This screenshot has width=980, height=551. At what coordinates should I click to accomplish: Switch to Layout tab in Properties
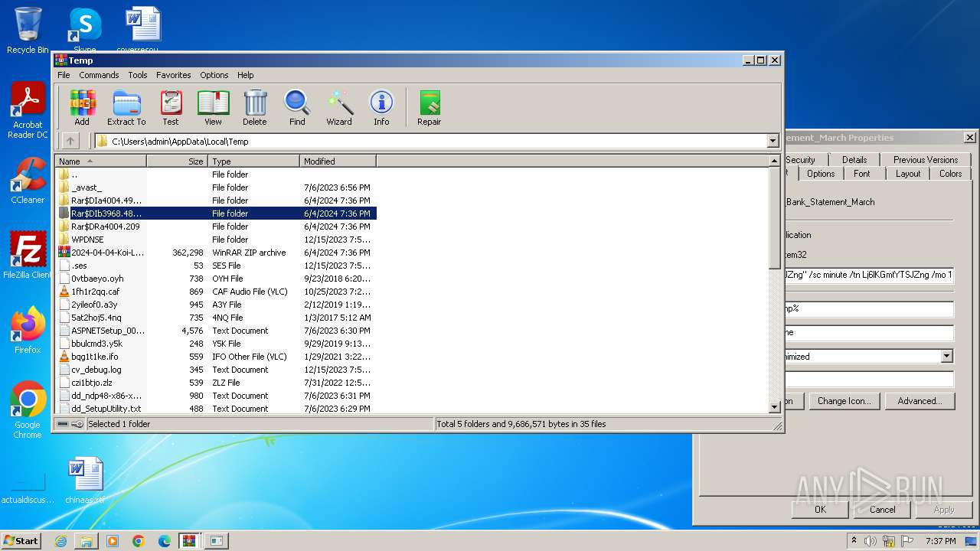pyautogui.click(x=908, y=174)
